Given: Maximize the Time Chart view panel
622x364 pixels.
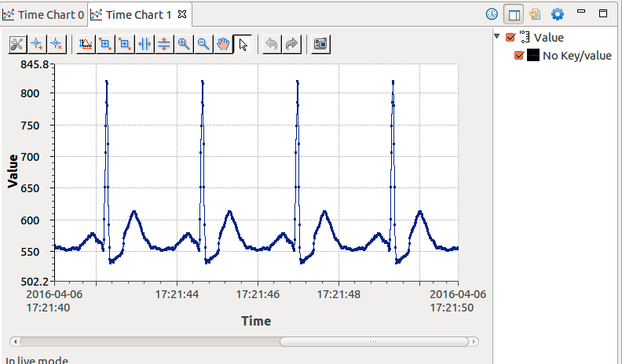Looking at the screenshot, I should [x=603, y=13].
